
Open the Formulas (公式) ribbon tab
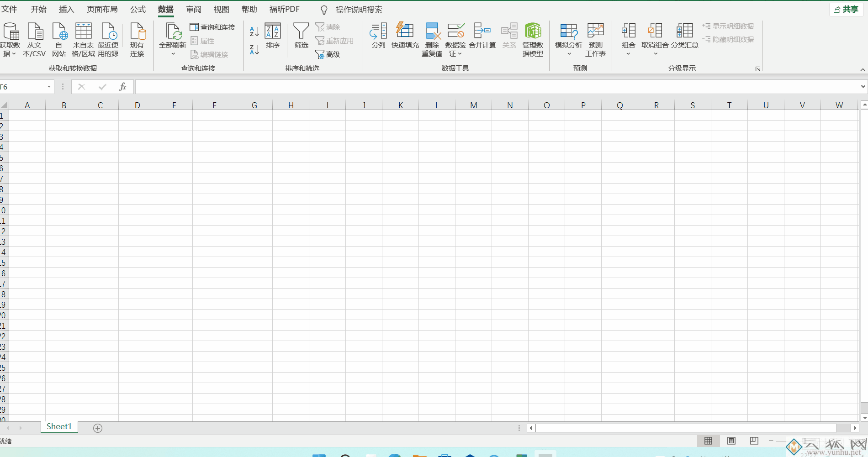pyautogui.click(x=138, y=10)
